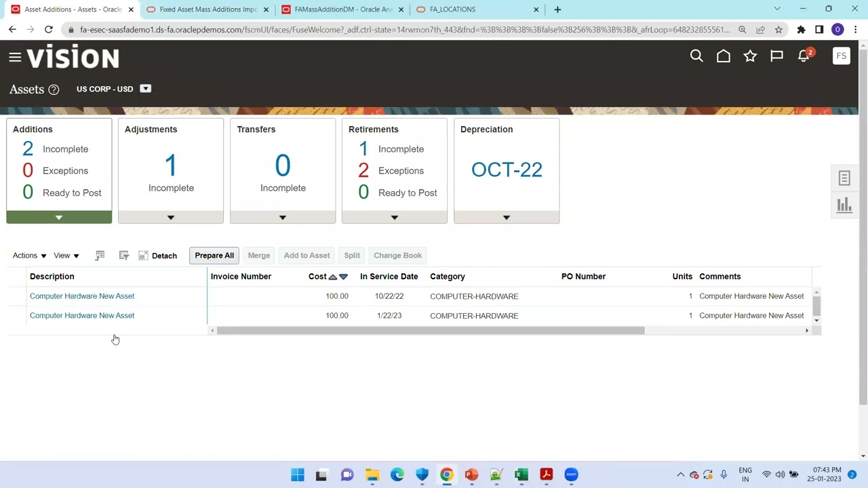The height and width of the screenshot is (488, 868).
Task: Click the browser address bar URL
Action: coord(405,30)
